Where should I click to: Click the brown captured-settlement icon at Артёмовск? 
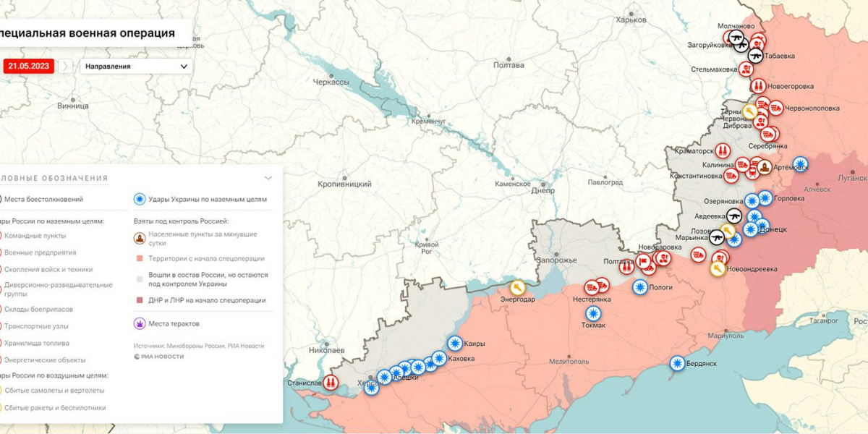(765, 169)
